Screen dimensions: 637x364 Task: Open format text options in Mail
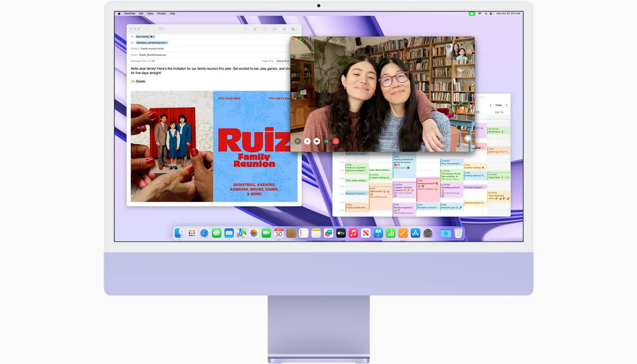pos(274,29)
